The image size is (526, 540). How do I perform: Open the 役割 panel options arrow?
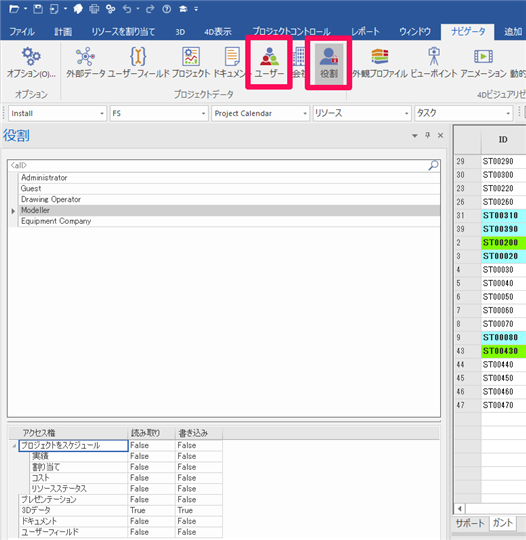point(415,136)
